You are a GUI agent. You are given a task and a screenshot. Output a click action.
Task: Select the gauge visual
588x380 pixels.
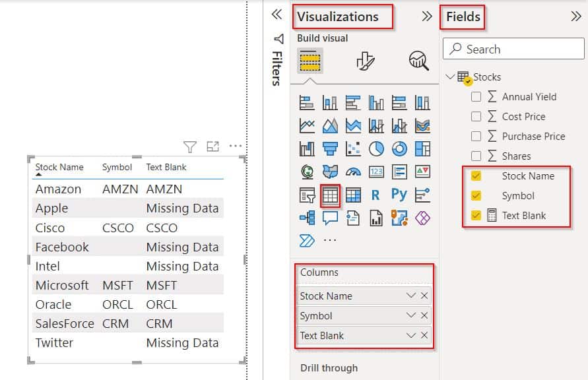(353, 172)
